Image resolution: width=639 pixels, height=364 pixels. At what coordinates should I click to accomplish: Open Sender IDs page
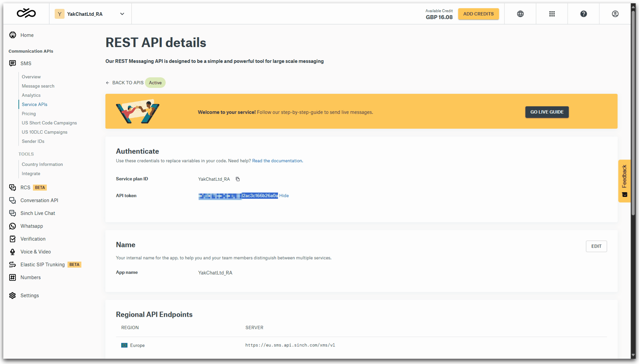tap(33, 141)
